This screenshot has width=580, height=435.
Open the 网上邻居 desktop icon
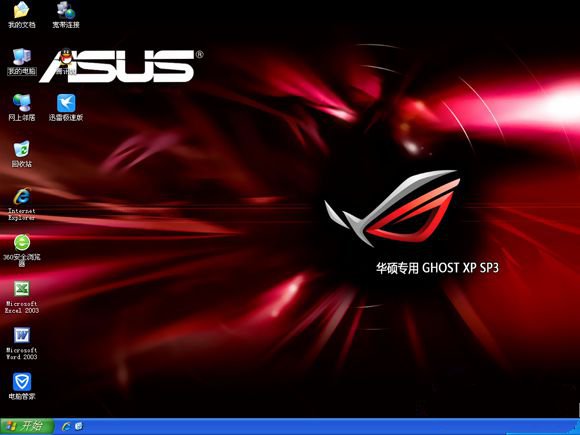tap(21, 108)
